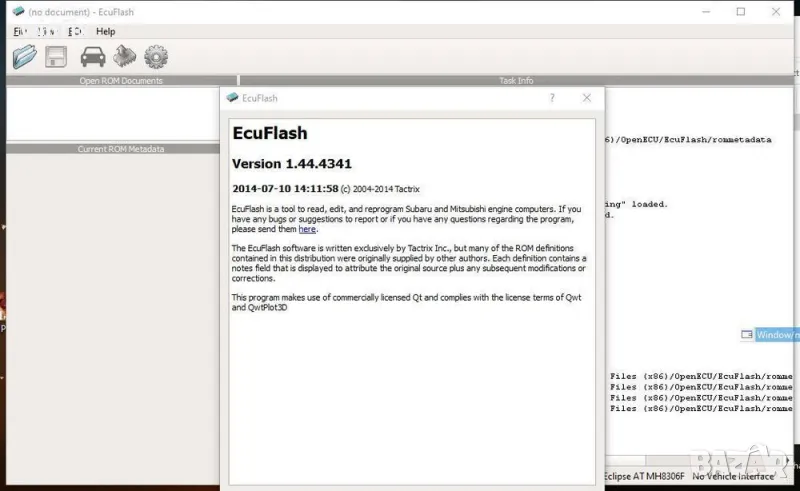Maximize the main EcuFlash window

(x=741, y=12)
